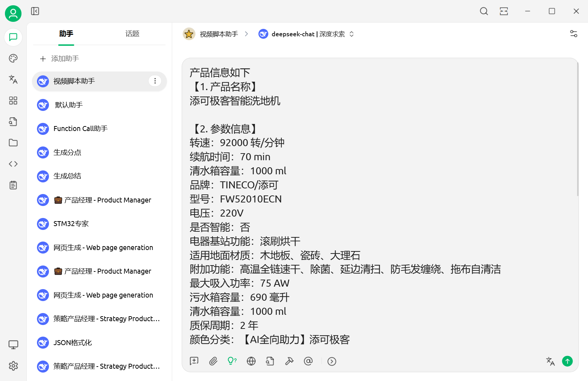The width and height of the screenshot is (588, 381).
Task: Open chat settings sliders icon
Action: click(x=574, y=34)
